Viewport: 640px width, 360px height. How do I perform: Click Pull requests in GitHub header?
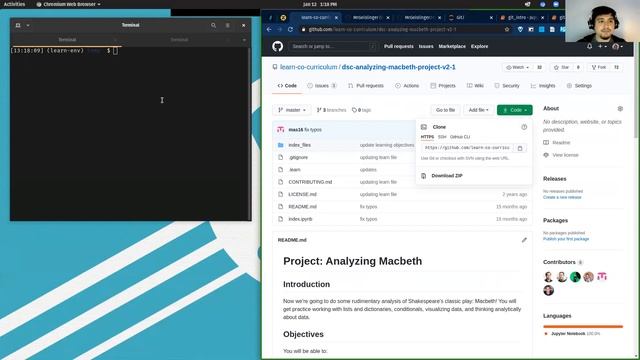(399, 47)
